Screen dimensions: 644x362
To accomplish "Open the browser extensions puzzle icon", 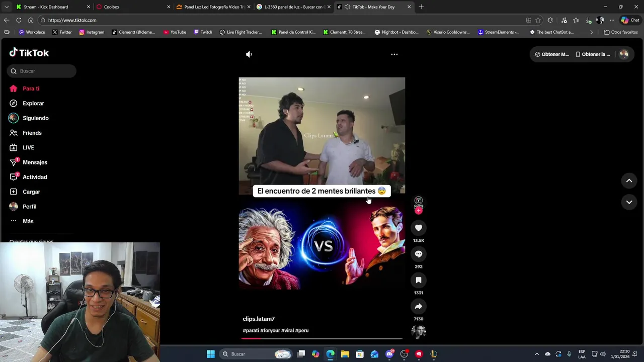I will click(550, 20).
